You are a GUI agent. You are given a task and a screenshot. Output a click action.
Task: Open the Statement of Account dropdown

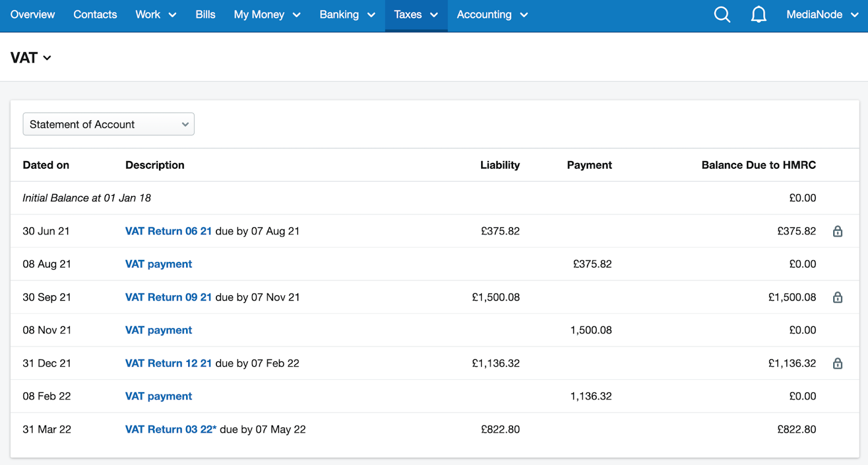[108, 124]
